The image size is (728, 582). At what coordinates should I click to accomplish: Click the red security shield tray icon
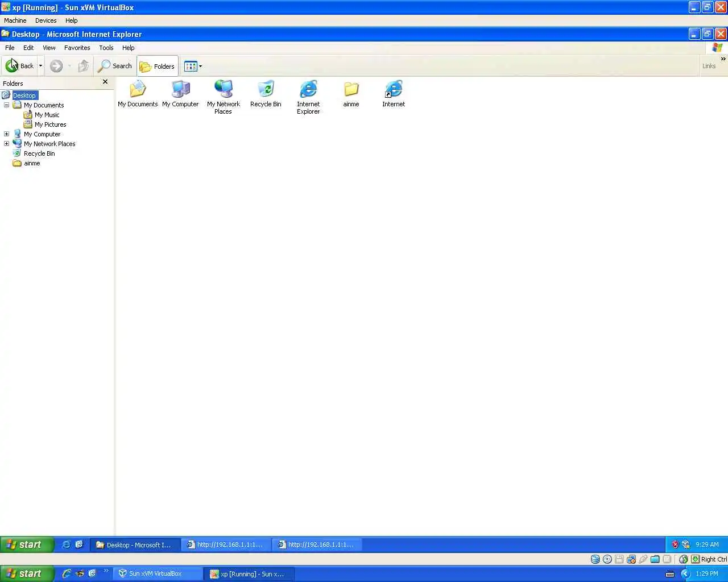click(675, 544)
